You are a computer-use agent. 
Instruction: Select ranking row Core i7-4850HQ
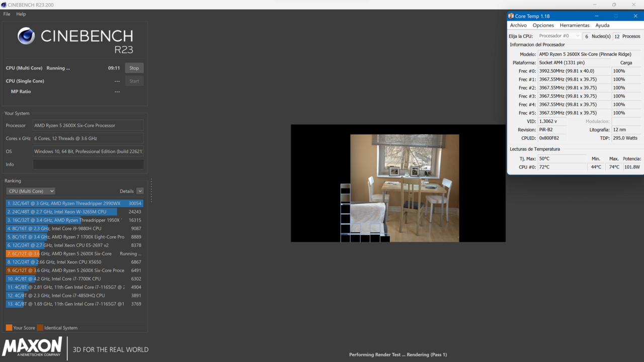point(74,296)
